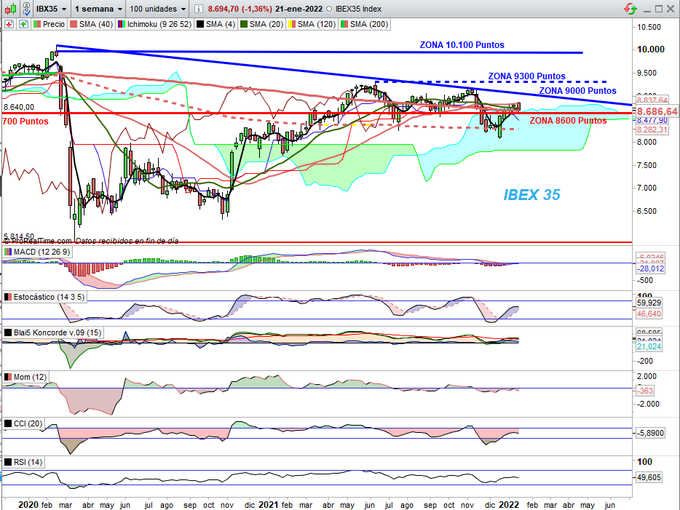The width and height of the screenshot is (680, 510).
Task: Click the 2022 year label on time axis
Action: (509, 505)
